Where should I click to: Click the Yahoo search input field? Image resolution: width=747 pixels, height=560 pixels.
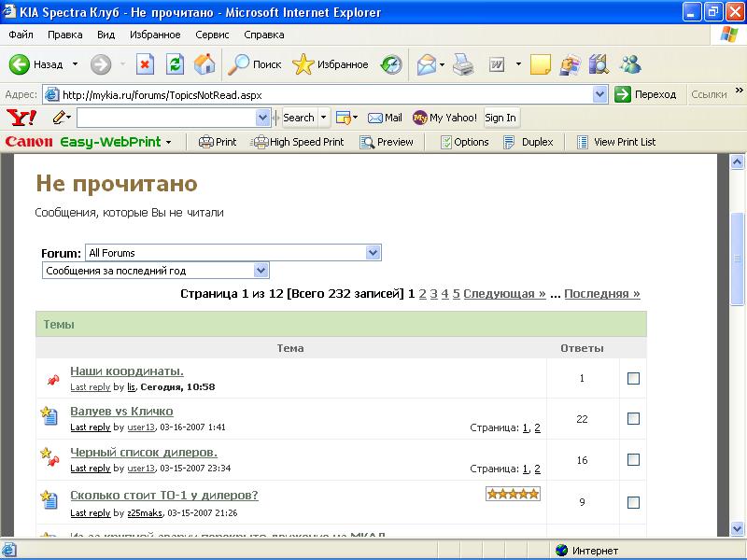[166, 118]
